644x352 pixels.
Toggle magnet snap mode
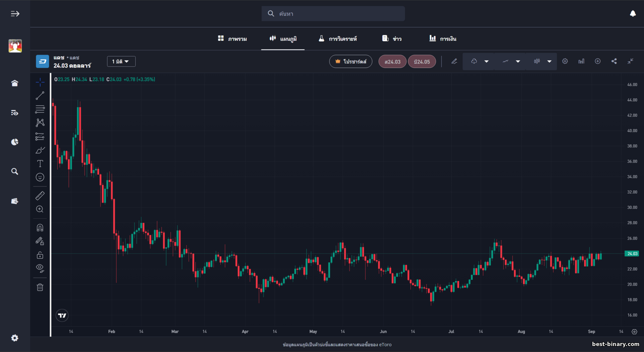click(40, 228)
